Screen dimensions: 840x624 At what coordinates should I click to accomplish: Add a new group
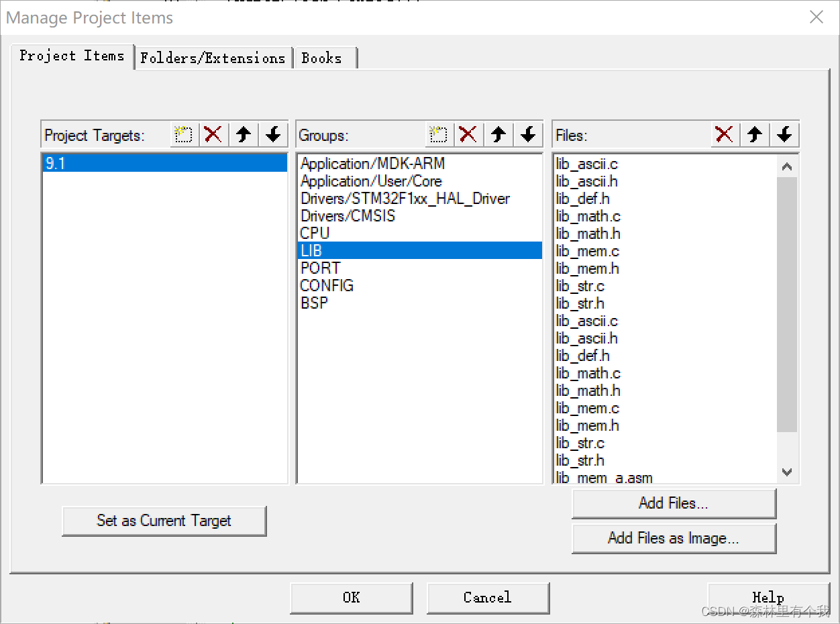438,134
